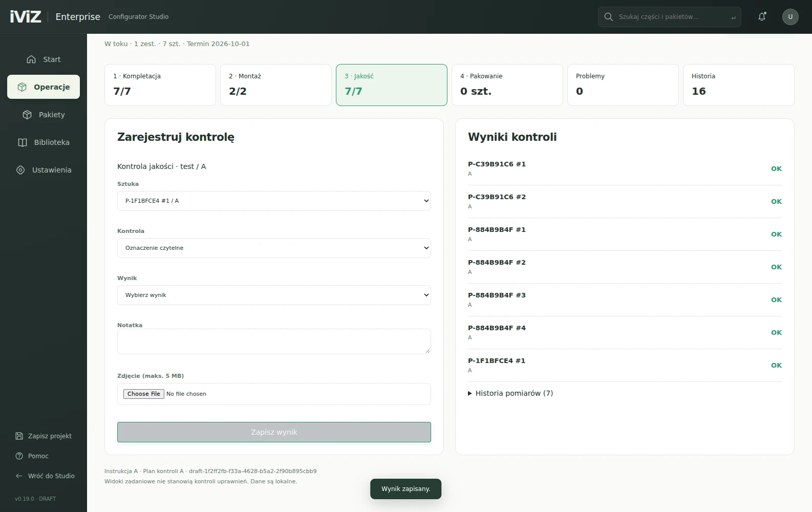Image resolution: width=812 pixels, height=512 pixels.
Task: Click the iViZ logo
Action: point(26,17)
